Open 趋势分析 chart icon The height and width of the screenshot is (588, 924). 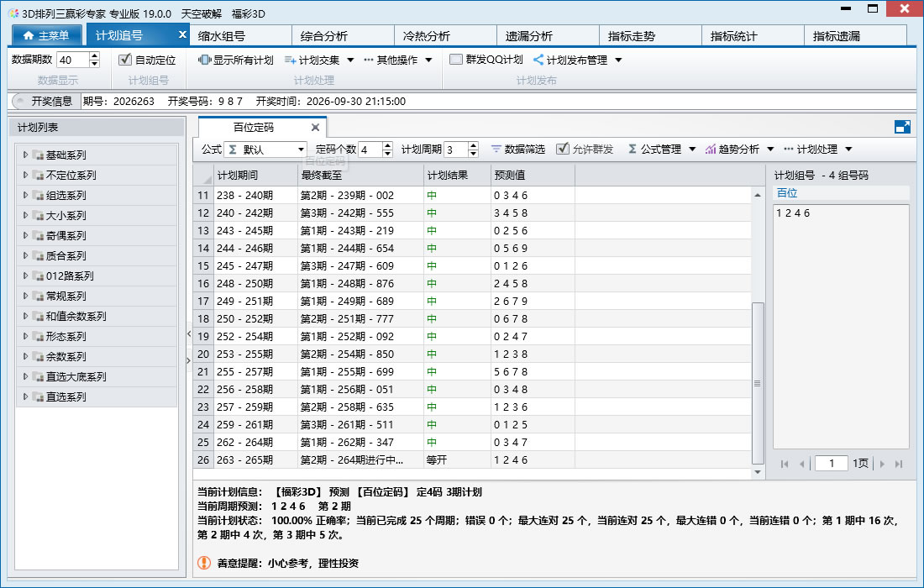click(711, 149)
